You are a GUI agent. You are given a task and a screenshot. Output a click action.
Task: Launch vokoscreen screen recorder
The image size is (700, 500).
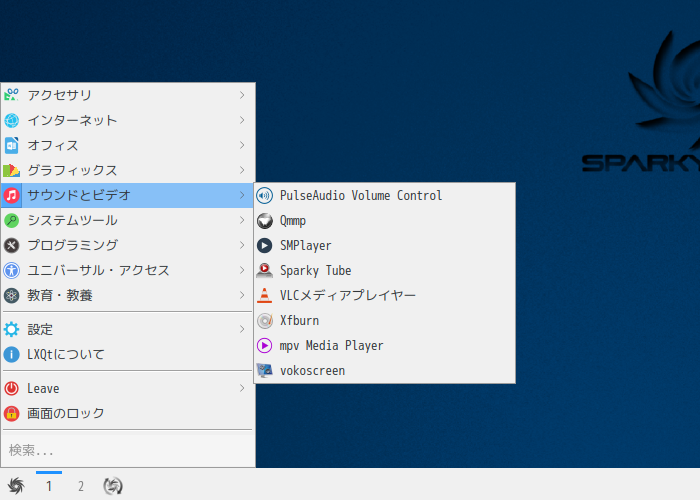384,371
